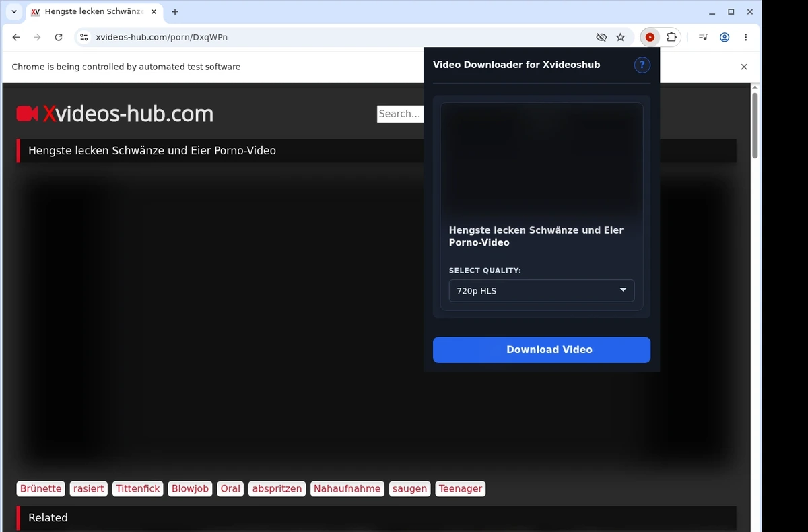This screenshot has height=532, width=808.
Task: Click the page video title heading
Action: pyautogui.click(x=152, y=151)
